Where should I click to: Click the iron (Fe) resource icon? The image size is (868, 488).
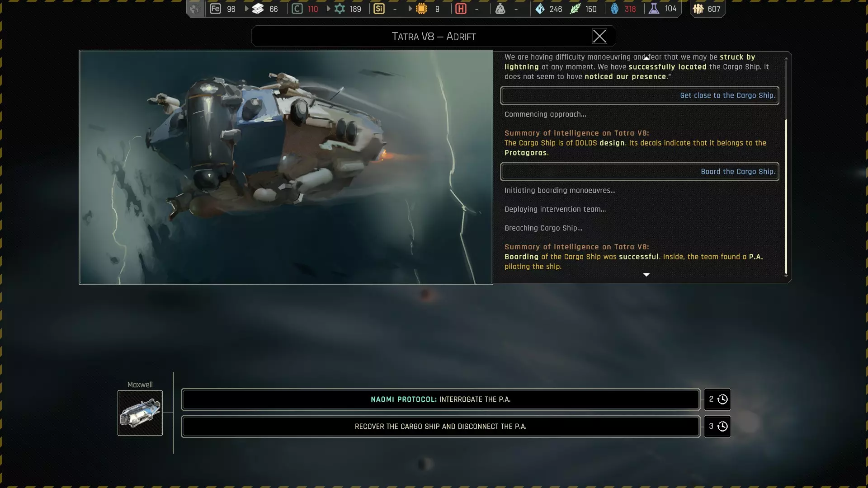[215, 9]
